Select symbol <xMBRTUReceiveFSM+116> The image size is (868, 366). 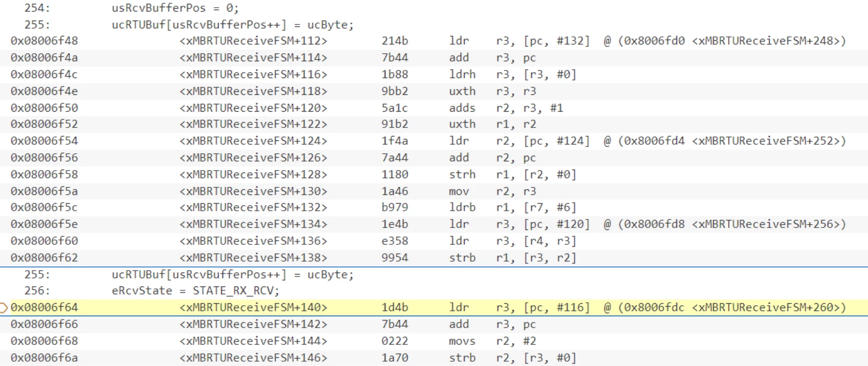253,75
